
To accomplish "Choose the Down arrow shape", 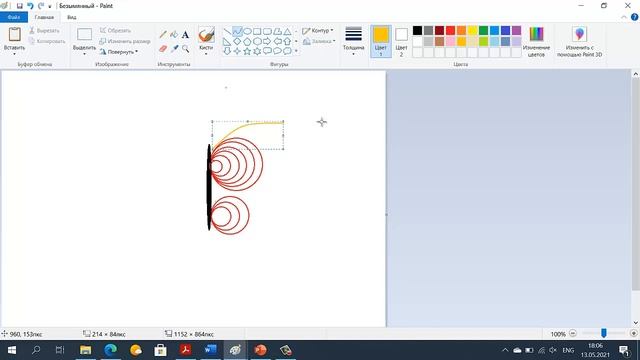I will pyautogui.click(x=227, y=51).
